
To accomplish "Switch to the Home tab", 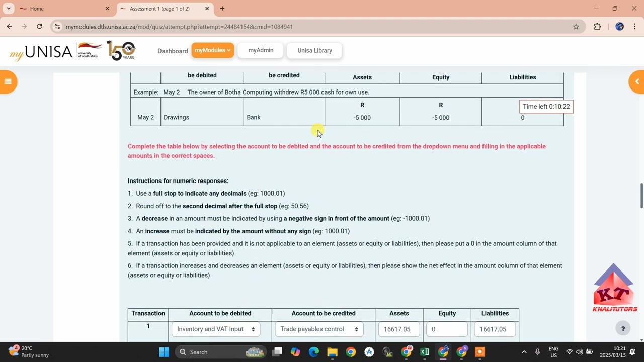I will pos(64,9).
